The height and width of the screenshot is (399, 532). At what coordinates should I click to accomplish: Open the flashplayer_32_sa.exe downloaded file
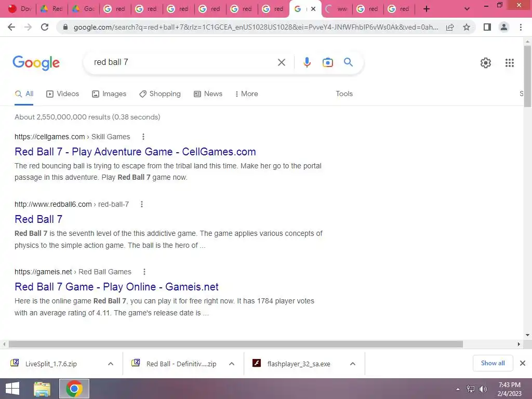tap(299, 364)
